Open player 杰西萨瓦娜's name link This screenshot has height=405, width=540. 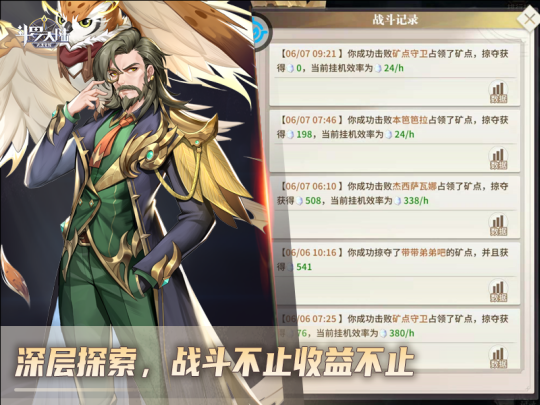415,186
